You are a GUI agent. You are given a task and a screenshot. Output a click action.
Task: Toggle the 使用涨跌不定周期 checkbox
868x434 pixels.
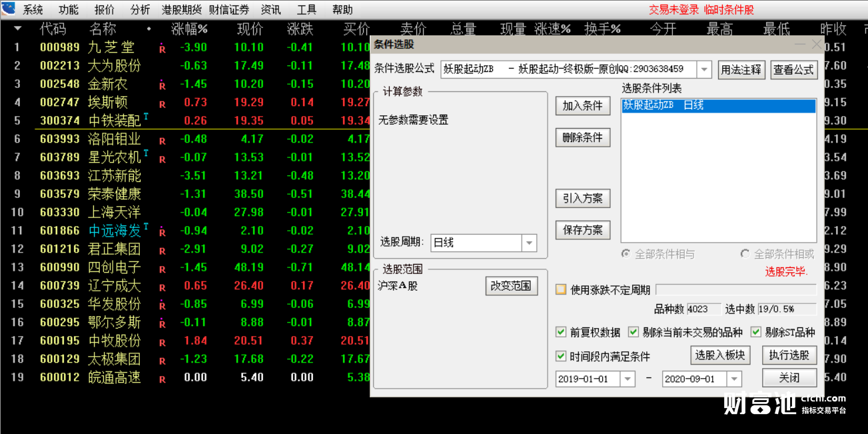[561, 289]
